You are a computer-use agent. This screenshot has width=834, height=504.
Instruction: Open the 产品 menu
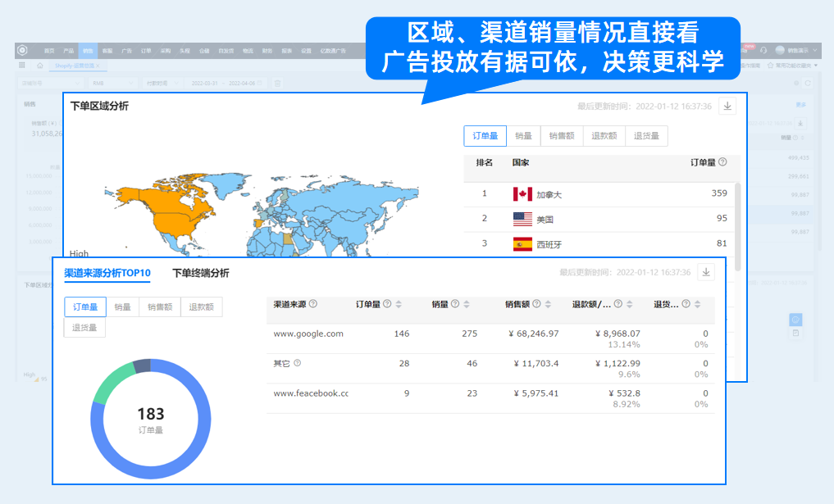pos(69,51)
